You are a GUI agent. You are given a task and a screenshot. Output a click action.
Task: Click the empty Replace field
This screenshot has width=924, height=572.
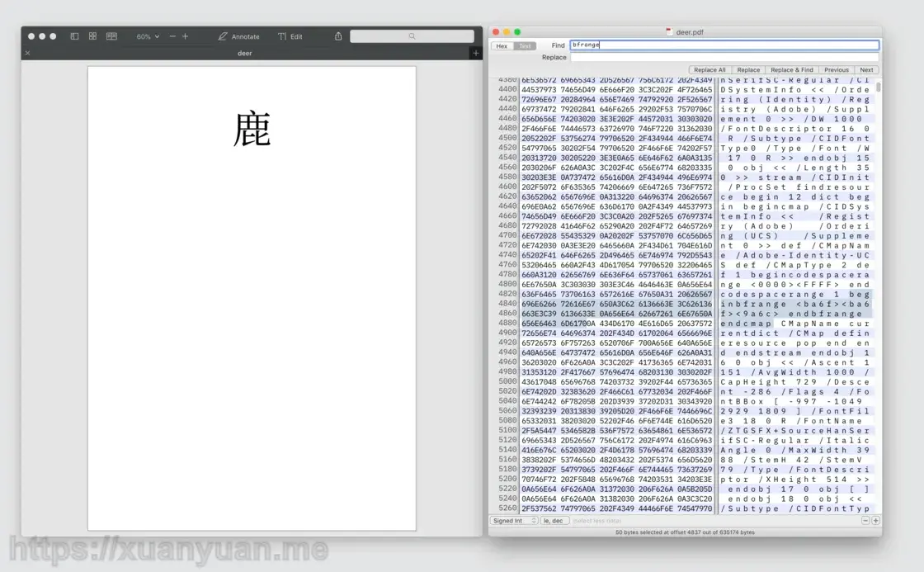tap(724, 57)
